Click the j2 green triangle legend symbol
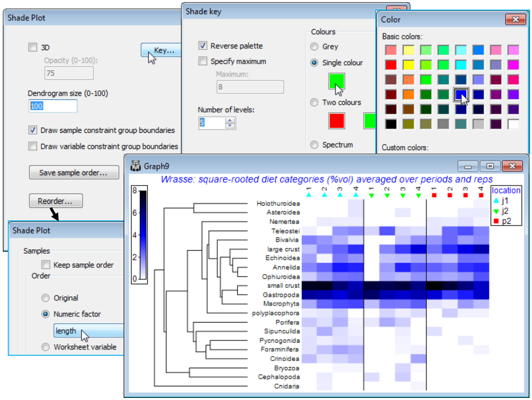 pyautogui.click(x=496, y=211)
